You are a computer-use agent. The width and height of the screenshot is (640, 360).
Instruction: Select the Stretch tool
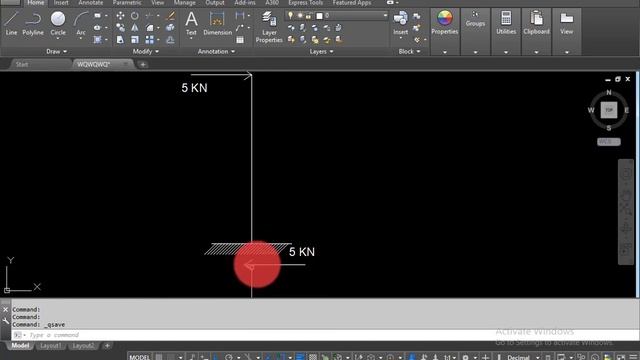120,40
